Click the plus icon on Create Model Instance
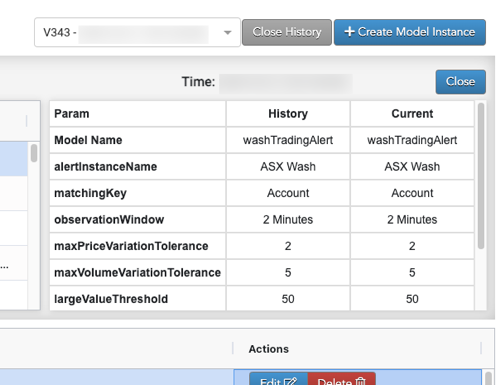This screenshot has width=500, height=385. (349, 32)
